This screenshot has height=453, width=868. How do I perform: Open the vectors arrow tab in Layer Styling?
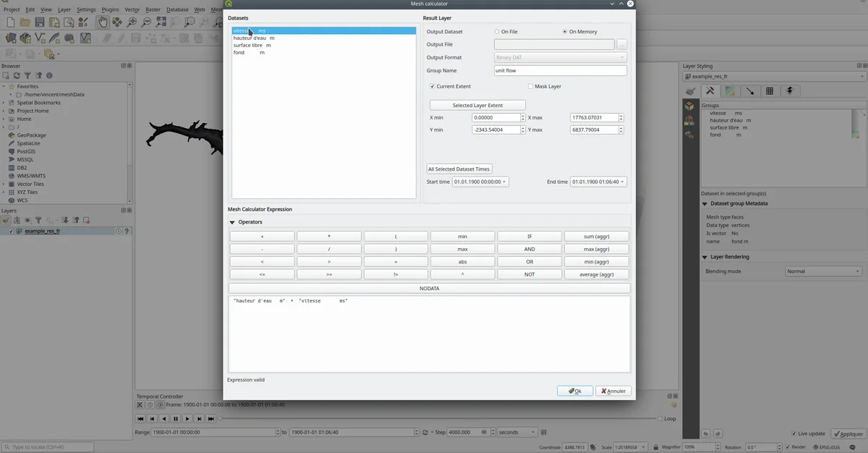coord(750,91)
